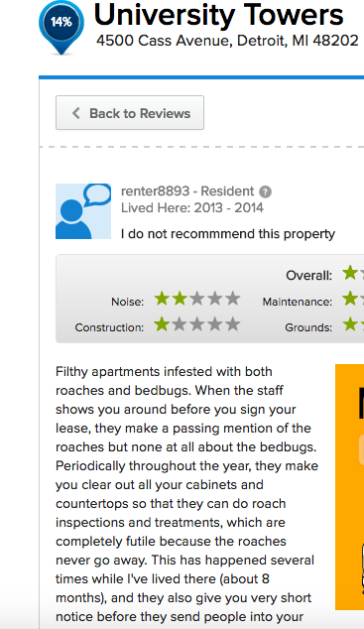Click the orange advertisement banner

(x=349, y=486)
